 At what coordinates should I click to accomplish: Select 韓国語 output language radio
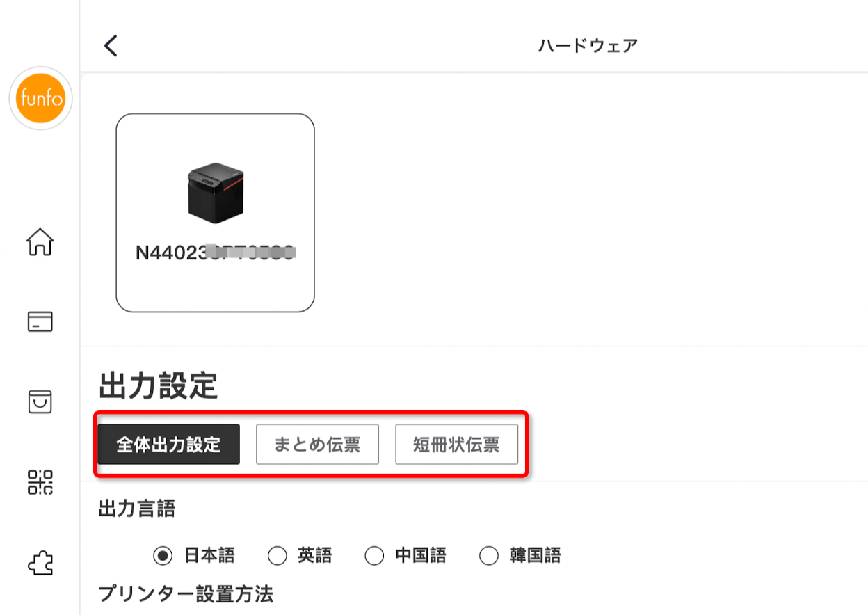(x=490, y=555)
